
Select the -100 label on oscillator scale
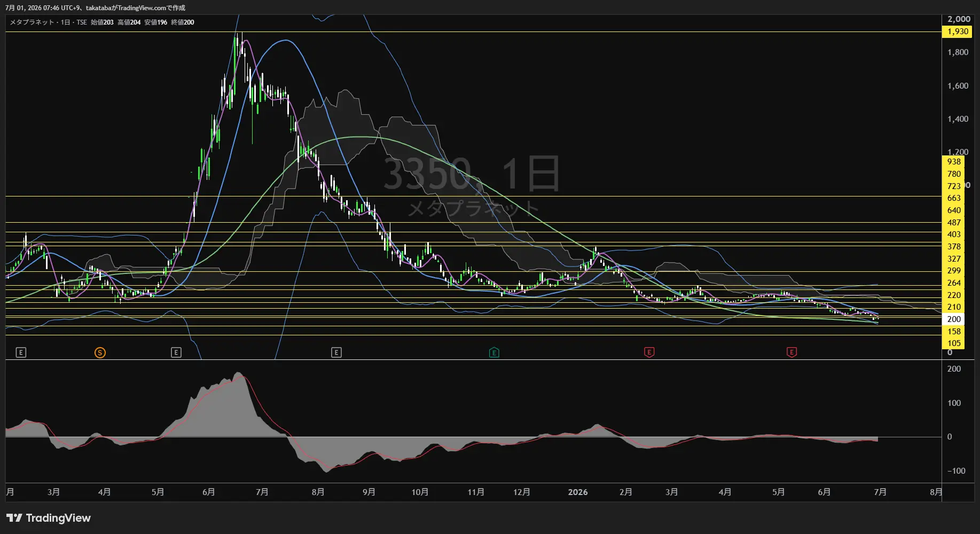[956, 471]
